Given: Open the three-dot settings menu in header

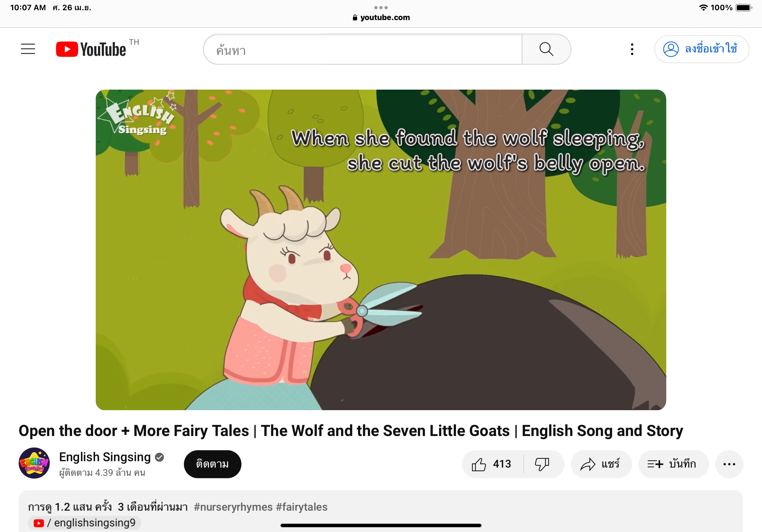Looking at the screenshot, I should 632,49.
